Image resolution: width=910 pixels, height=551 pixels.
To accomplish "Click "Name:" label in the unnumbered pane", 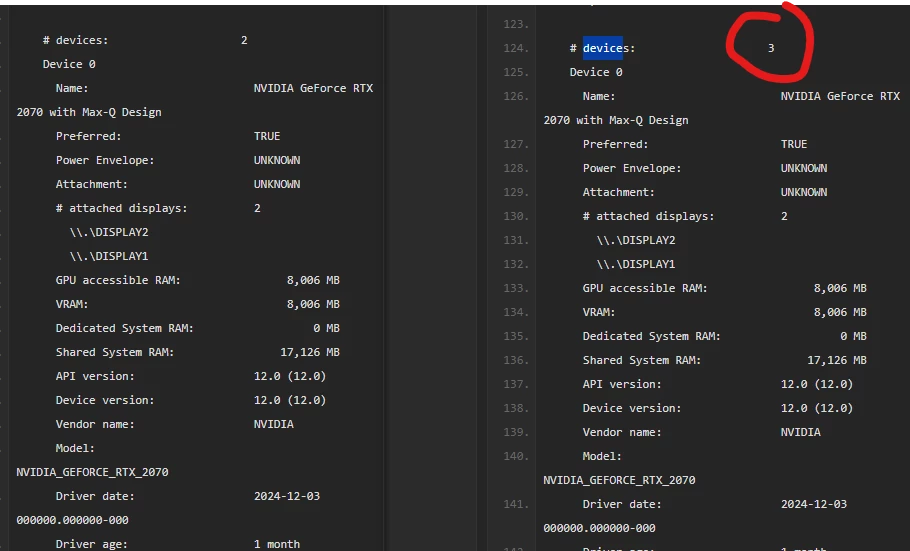I will (72, 88).
